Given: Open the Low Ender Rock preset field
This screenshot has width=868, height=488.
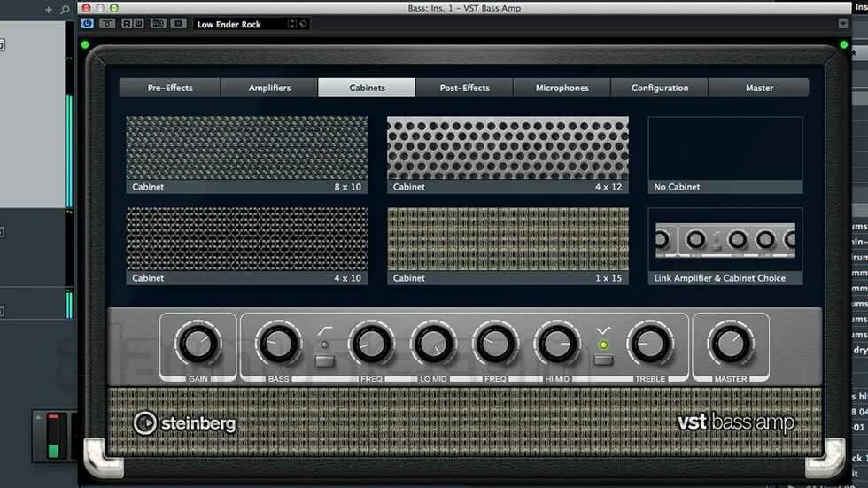Looking at the screenshot, I should (240, 24).
